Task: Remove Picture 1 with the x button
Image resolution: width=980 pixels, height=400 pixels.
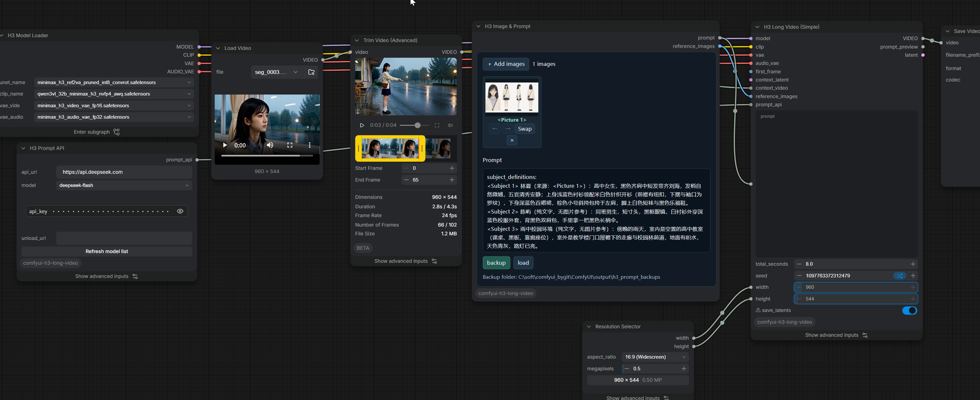Action: (x=512, y=140)
